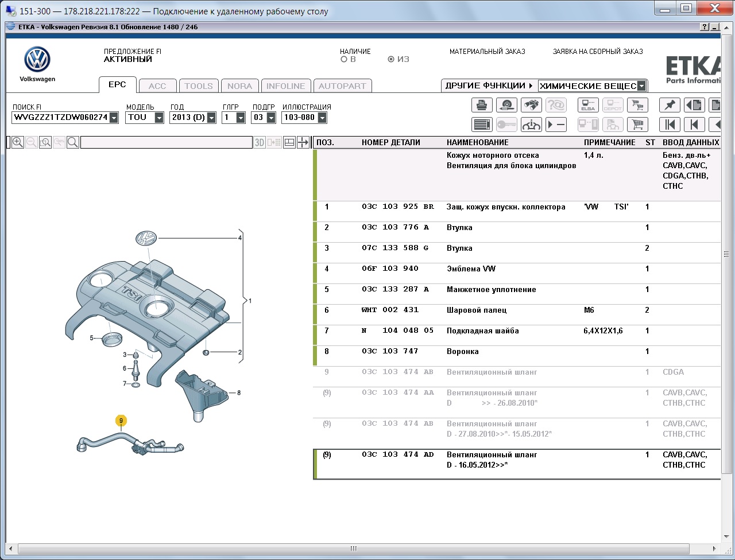Click the page with left arrow icon
The width and height of the screenshot is (735, 560).
pos(694,105)
